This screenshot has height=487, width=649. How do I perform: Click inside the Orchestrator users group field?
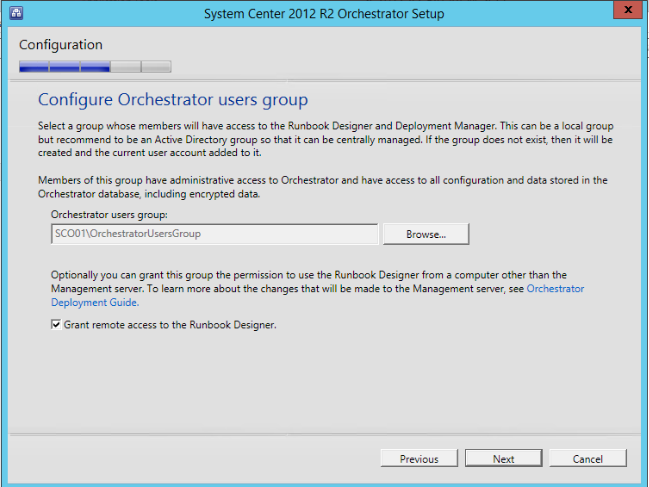(x=214, y=234)
